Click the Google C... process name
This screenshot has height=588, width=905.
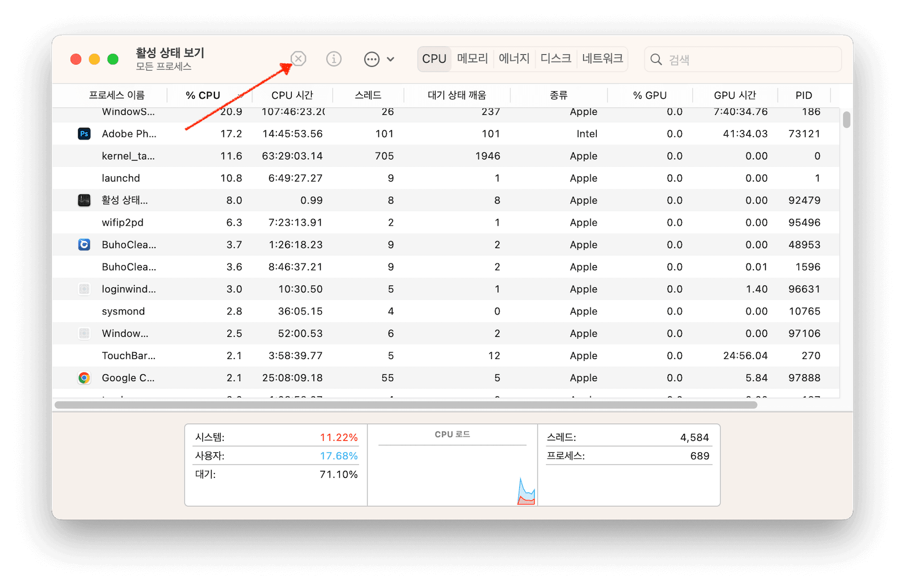[128, 378]
